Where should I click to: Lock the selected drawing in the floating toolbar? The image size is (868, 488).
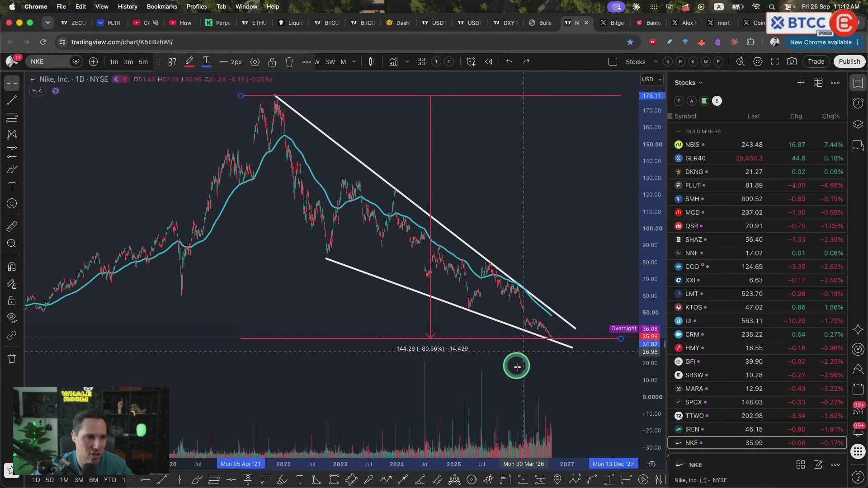272,62
